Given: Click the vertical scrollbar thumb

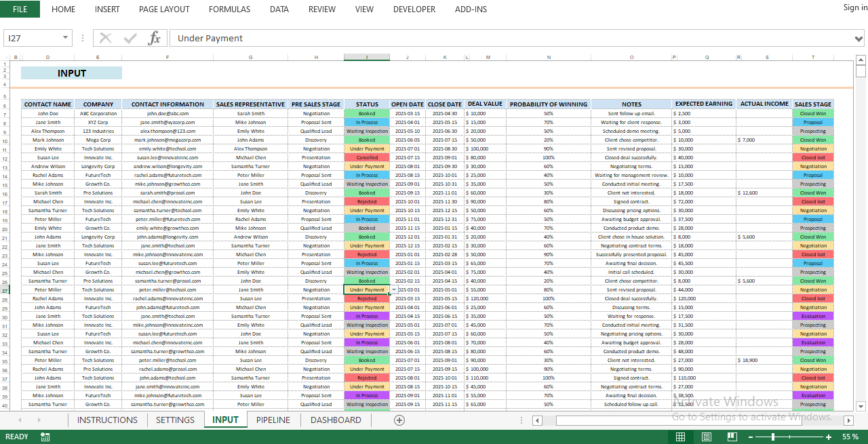Looking at the screenshot, I should click(861, 71).
